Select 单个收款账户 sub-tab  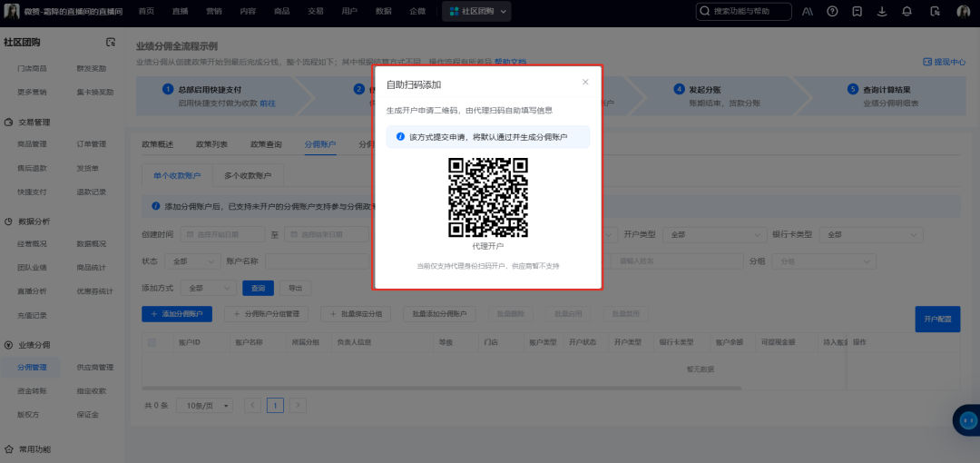[178, 176]
